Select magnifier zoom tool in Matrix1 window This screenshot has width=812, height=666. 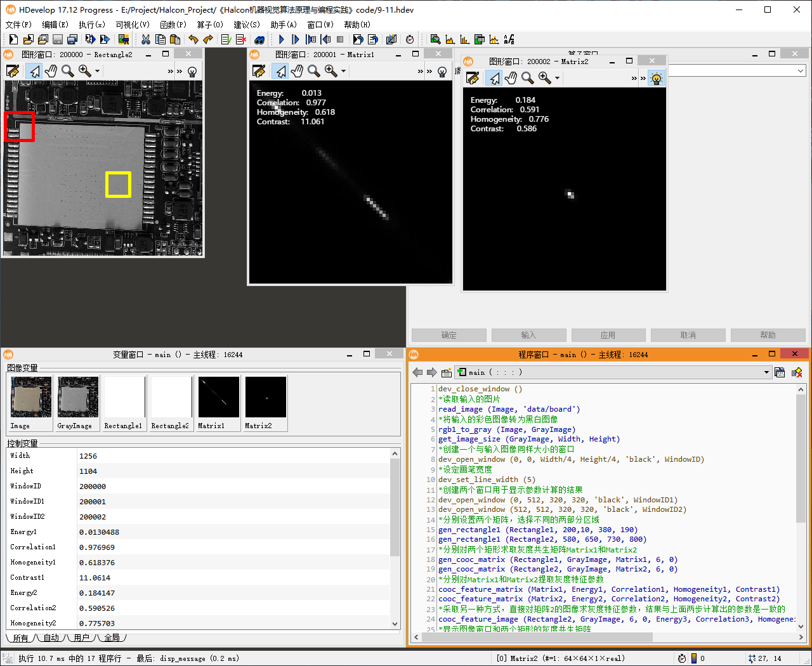(313, 71)
